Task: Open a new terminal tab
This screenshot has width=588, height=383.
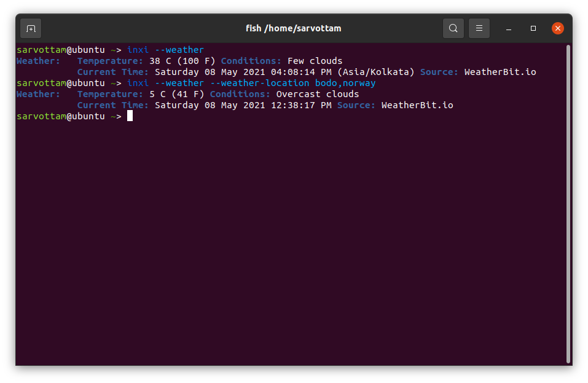Action: (31, 28)
